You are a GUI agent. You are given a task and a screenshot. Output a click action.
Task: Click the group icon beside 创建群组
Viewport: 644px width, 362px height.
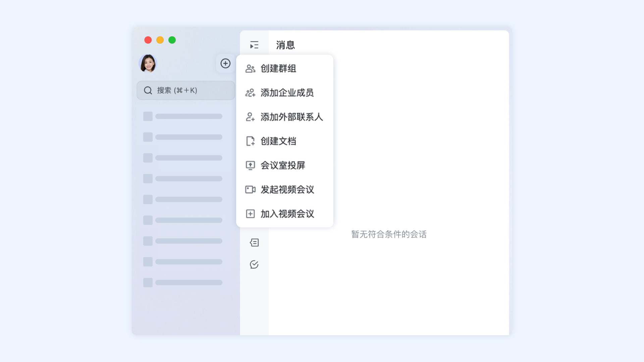[x=250, y=68]
